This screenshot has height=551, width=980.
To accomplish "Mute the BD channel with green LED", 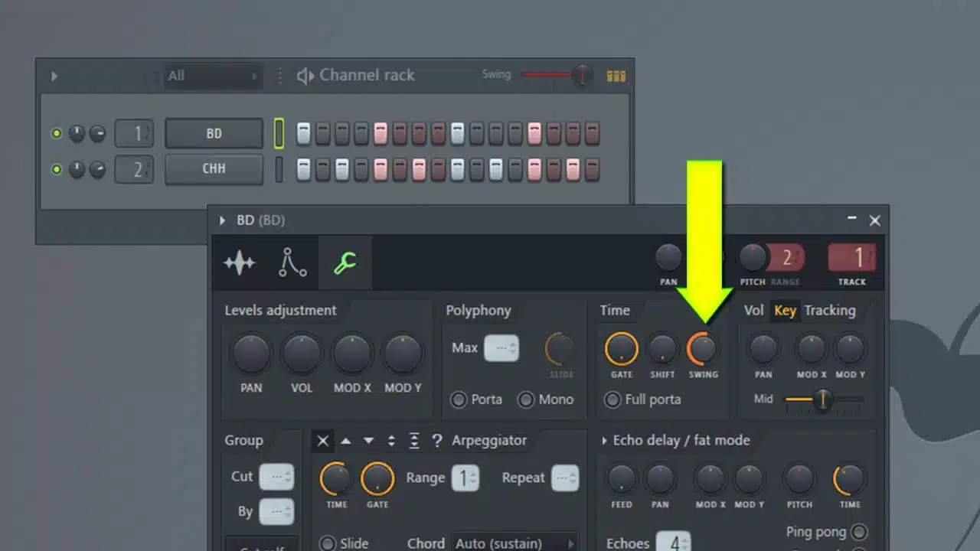I will pyautogui.click(x=56, y=134).
